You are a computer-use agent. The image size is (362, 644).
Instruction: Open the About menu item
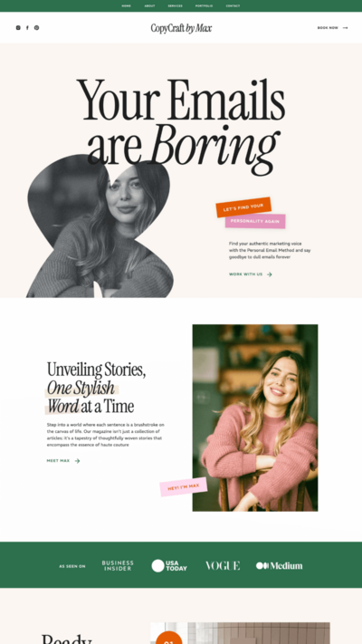click(x=149, y=6)
